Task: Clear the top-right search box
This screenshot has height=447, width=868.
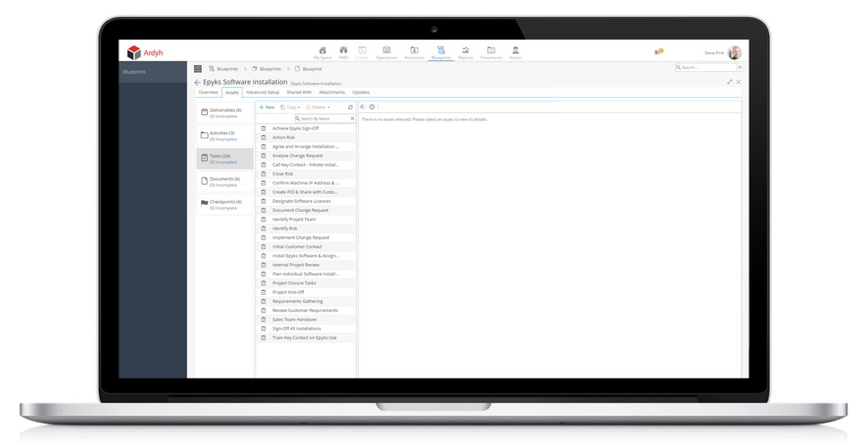Action: (739, 68)
